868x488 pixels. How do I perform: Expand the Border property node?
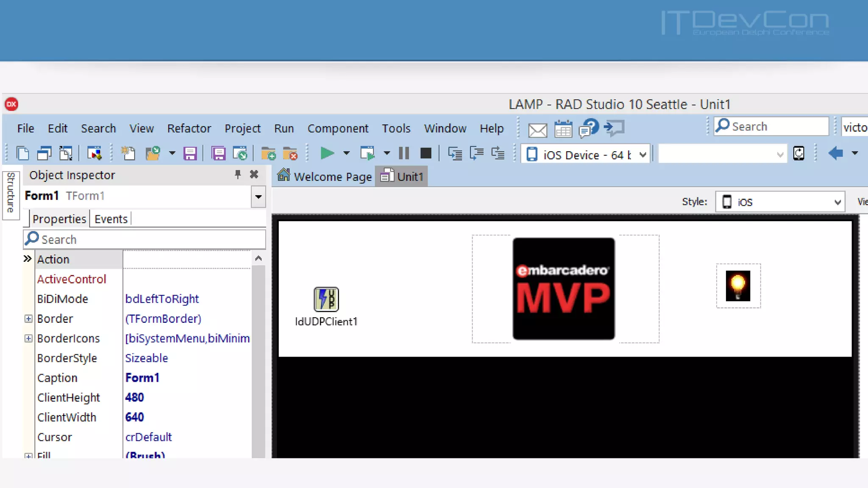click(28, 319)
